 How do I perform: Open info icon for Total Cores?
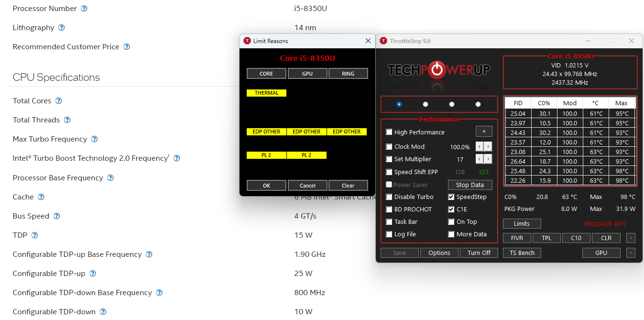coord(59,101)
